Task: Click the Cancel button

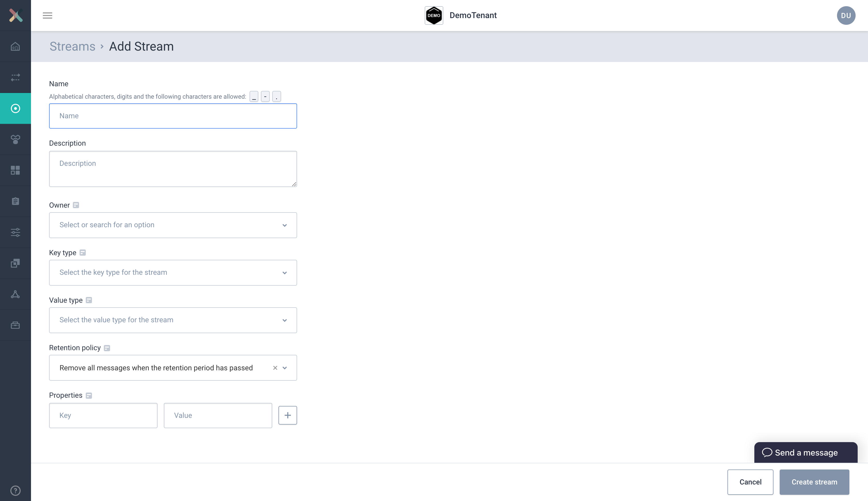Action: coord(750,482)
